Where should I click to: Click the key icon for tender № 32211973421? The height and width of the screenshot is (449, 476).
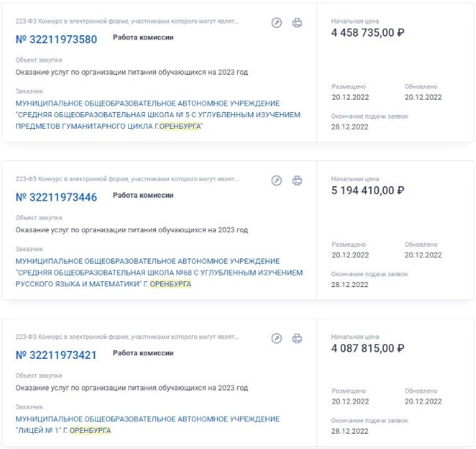pos(277,338)
